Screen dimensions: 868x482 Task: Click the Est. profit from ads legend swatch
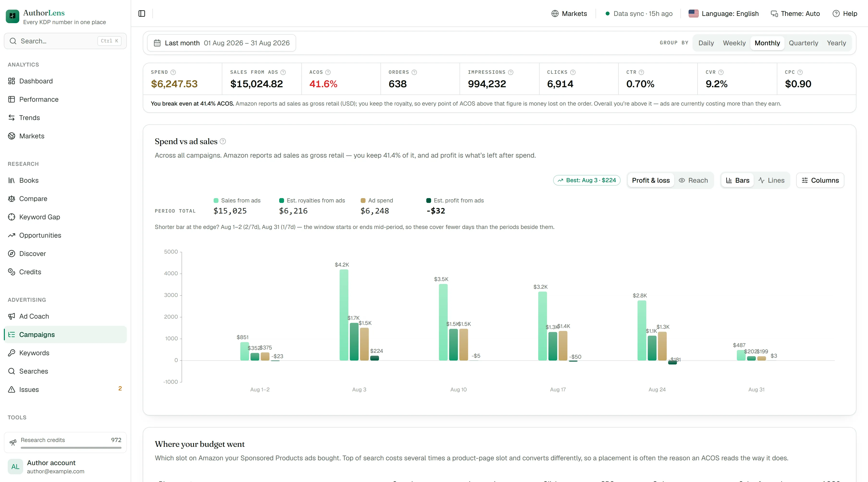(x=429, y=201)
